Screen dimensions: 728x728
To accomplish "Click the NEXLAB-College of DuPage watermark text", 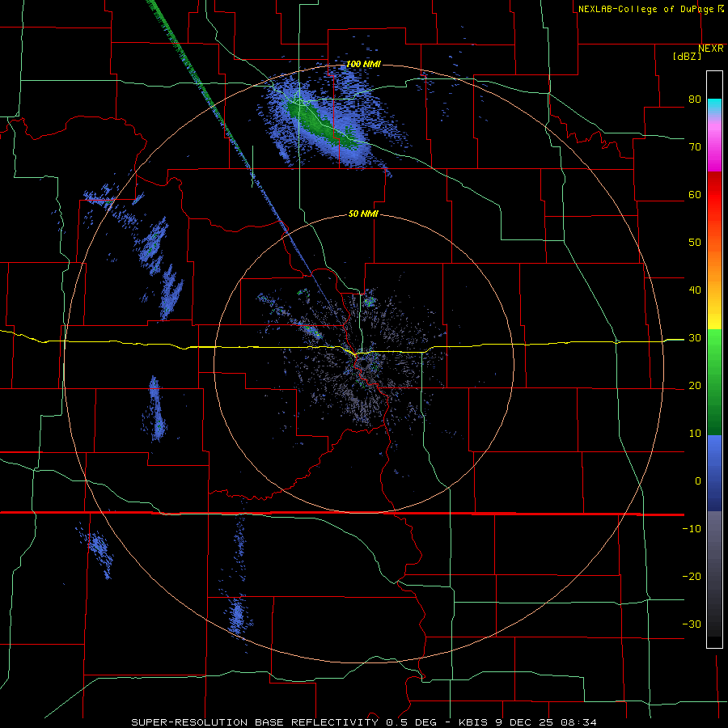I will [650, 9].
